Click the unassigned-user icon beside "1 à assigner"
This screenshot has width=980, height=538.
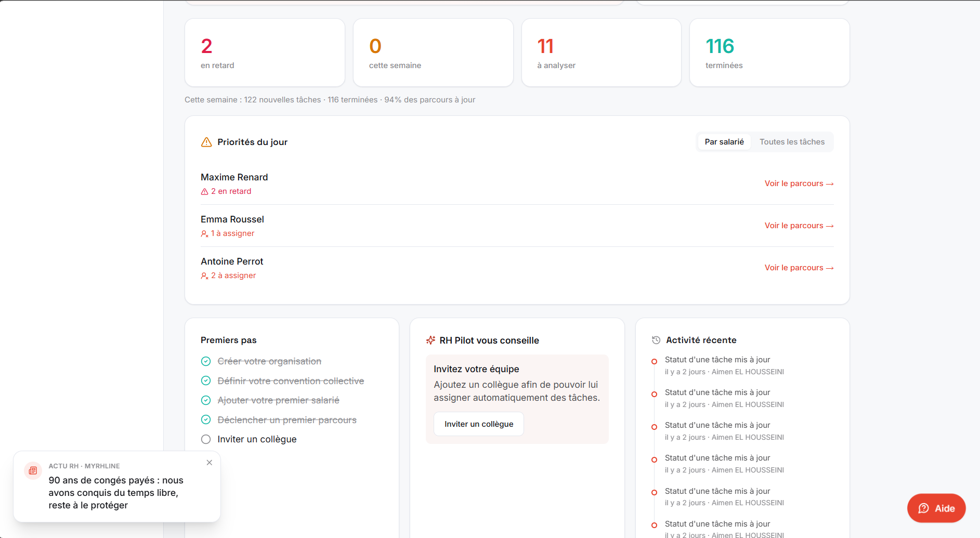[x=205, y=234]
